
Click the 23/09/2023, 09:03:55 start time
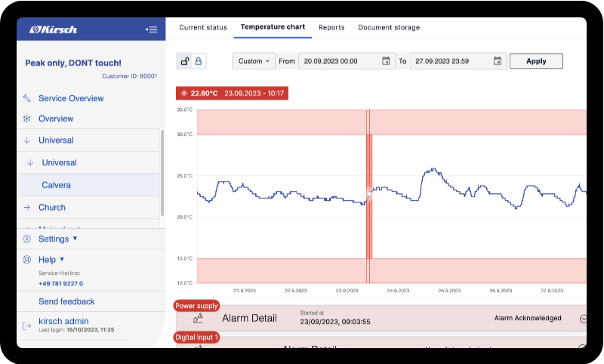coord(335,322)
